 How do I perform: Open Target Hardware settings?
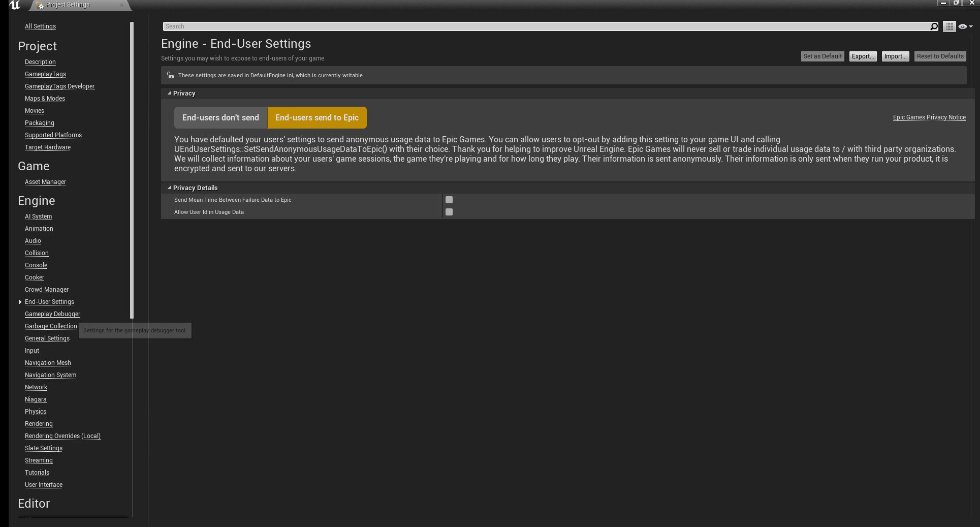[48, 147]
